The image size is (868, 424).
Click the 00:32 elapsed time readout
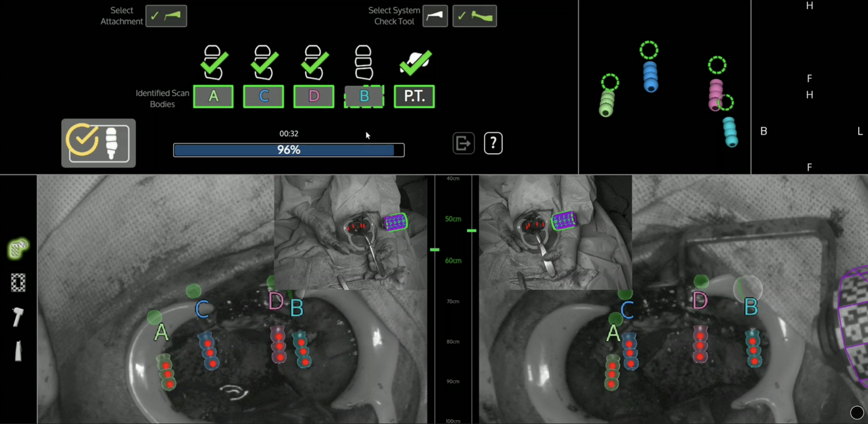point(289,133)
